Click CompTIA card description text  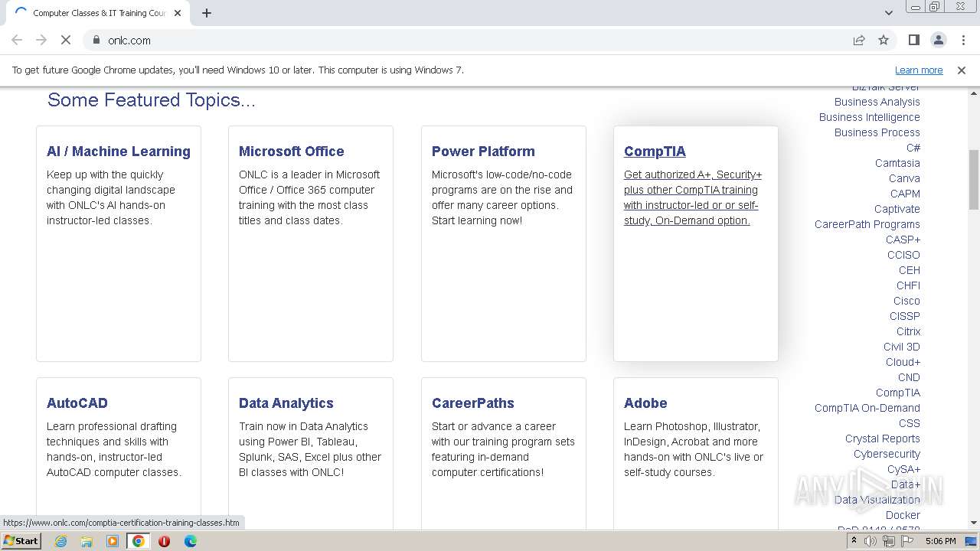693,197
